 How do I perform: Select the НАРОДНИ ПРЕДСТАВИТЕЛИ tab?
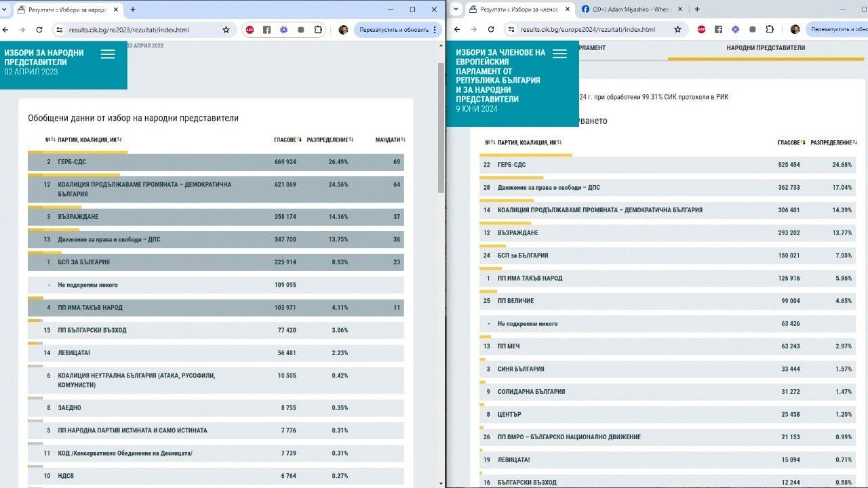click(766, 48)
